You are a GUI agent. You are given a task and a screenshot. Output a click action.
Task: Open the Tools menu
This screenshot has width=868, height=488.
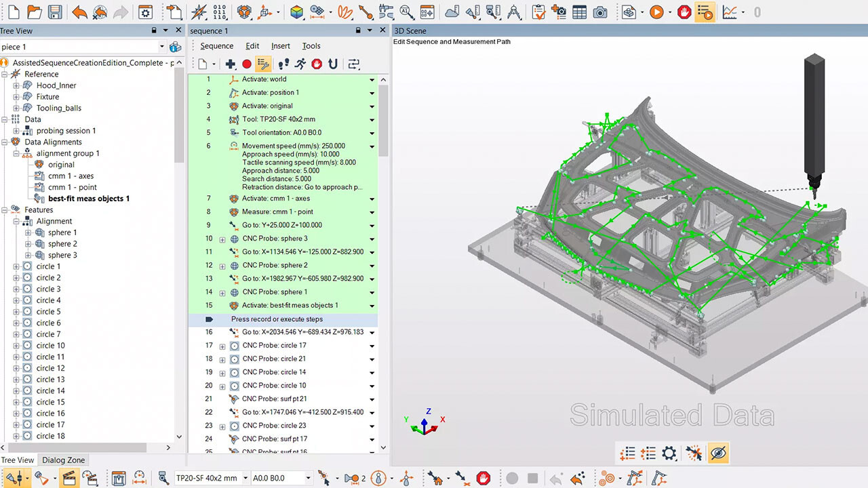311,46
